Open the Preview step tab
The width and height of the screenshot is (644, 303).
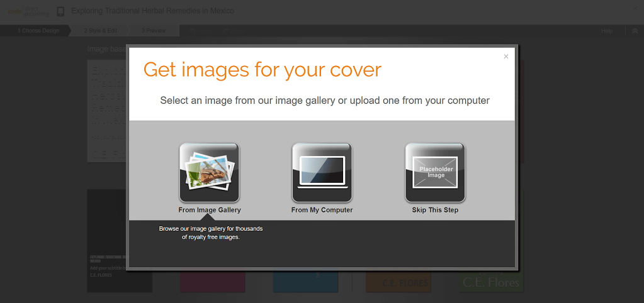tap(153, 31)
